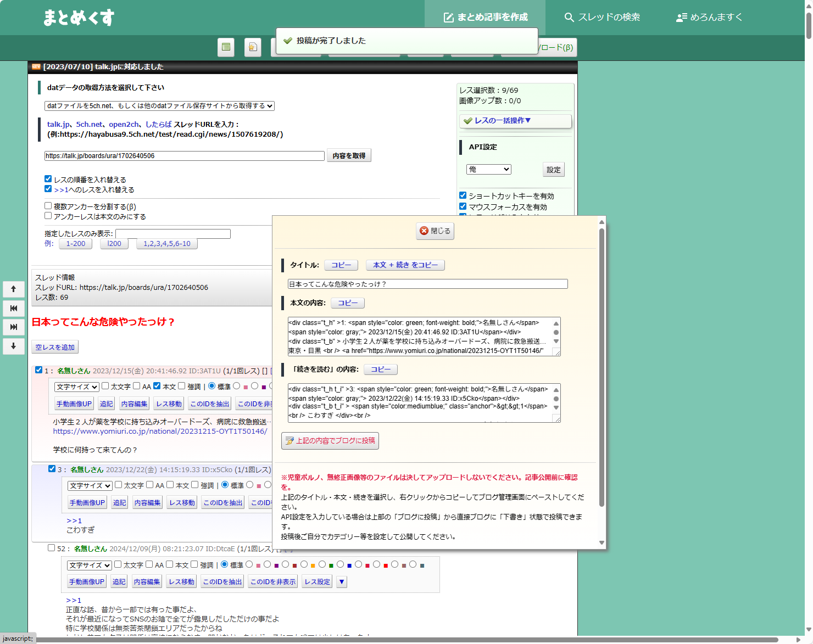Enable 複数アンカーを分割する checkbox
Screen dimensions: 813x644
tap(48, 206)
